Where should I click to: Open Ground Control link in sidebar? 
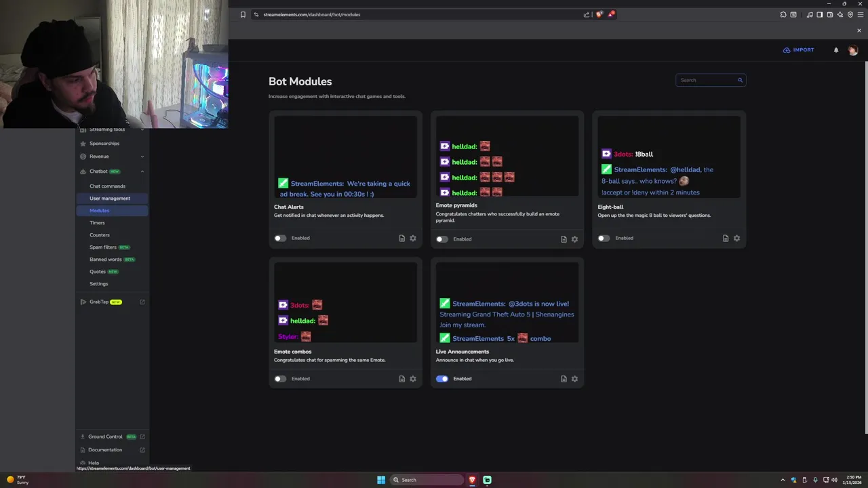tap(105, 437)
